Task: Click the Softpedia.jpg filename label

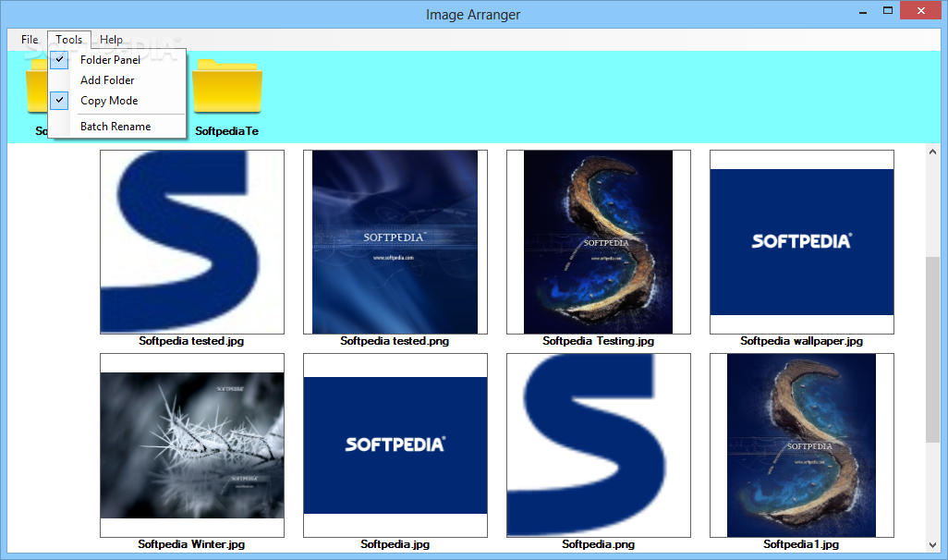Action: click(395, 544)
